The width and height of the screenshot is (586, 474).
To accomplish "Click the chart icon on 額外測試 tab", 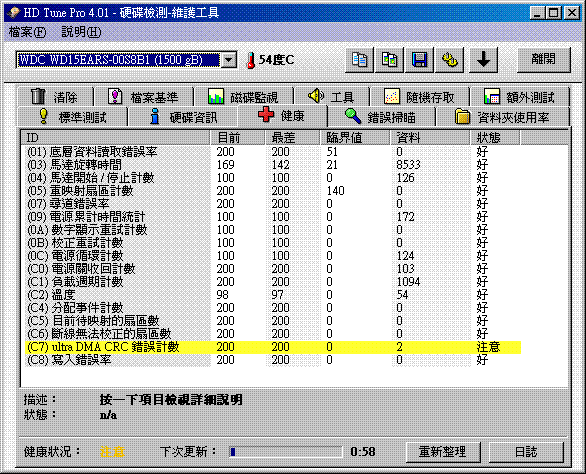I will pyautogui.click(x=492, y=96).
